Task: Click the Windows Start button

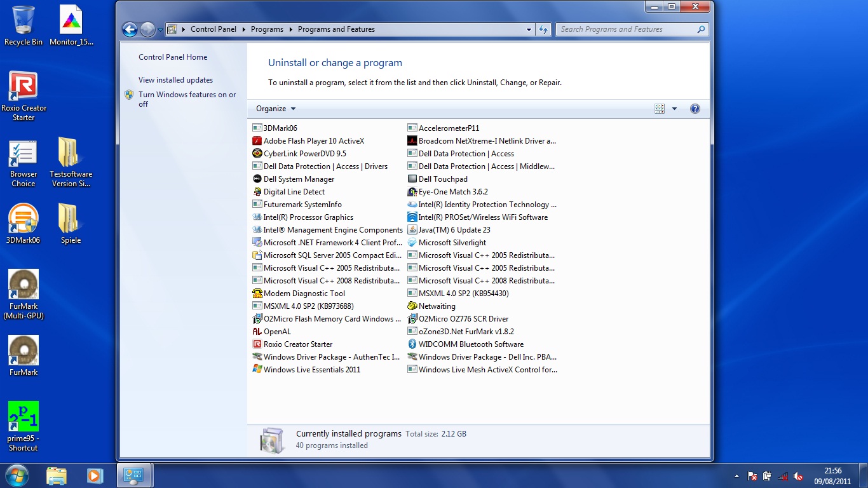Action: [16, 475]
